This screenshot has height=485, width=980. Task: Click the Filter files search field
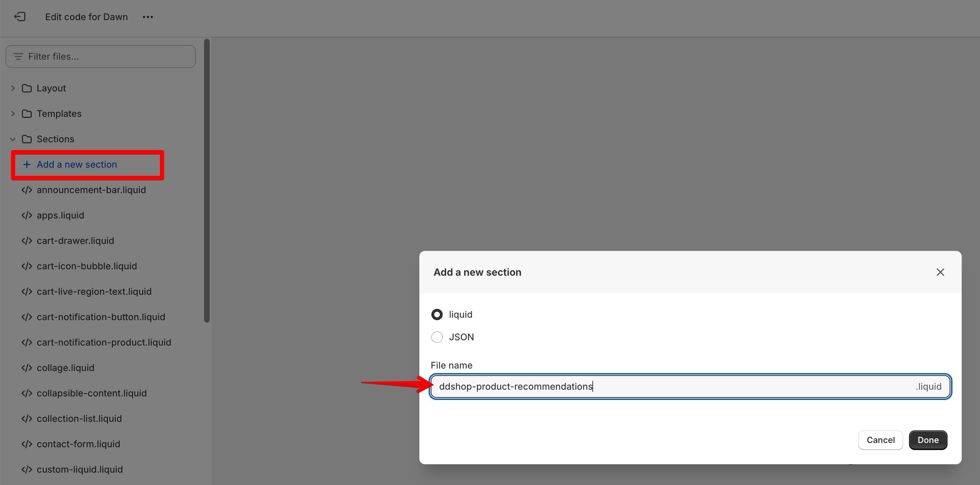[100, 56]
